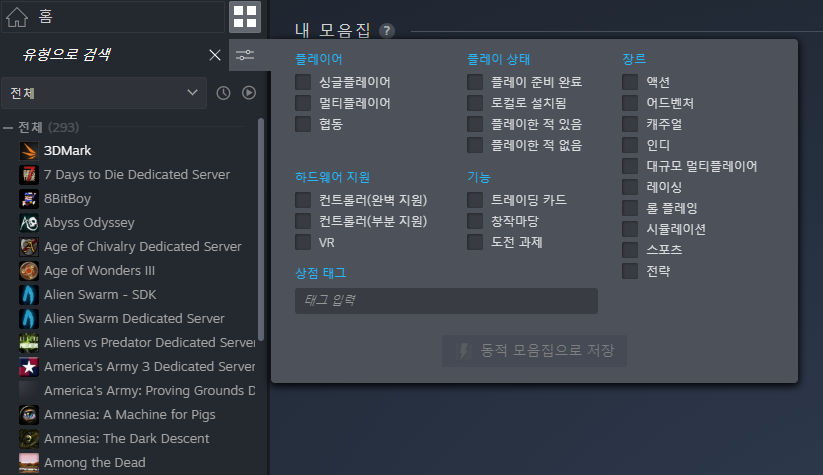Screen dimensions: 823x475
Task: Check the VR hardware filter
Action: pyautogui.click(x=303, y=242)
